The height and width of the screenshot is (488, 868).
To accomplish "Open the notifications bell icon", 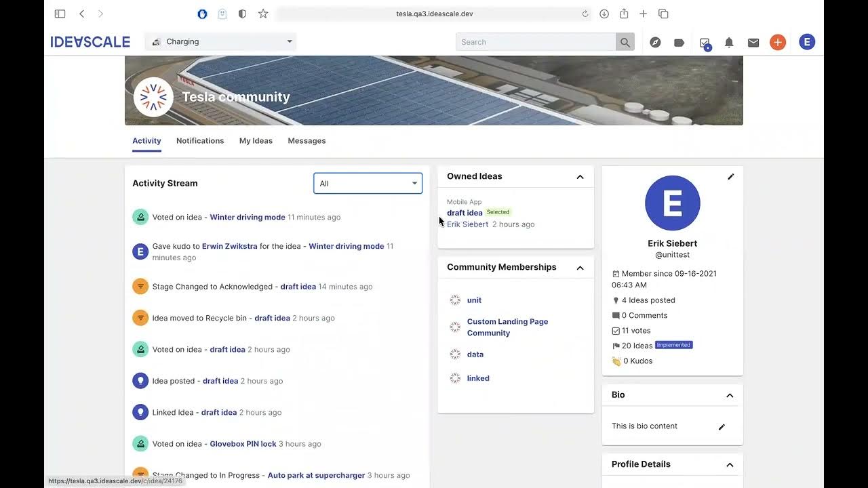I will pos(729,42).
